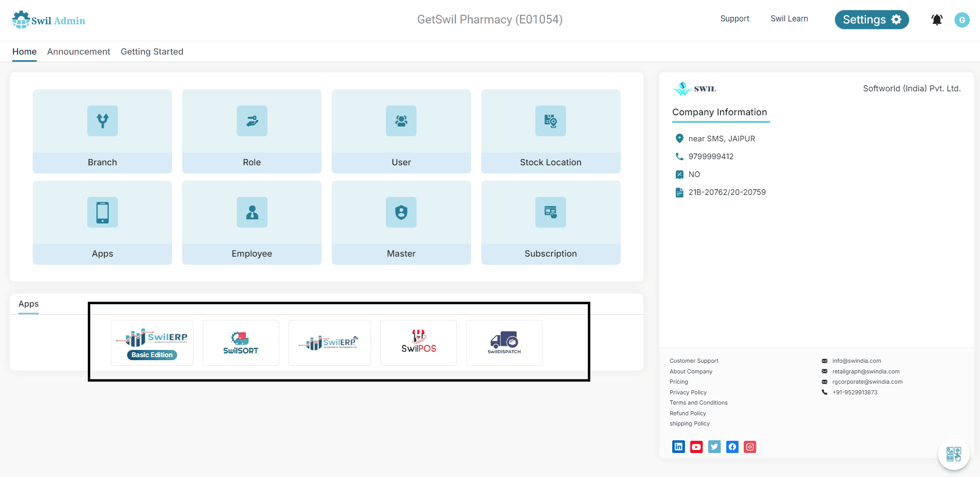
Task: Open the shipping Policy link
Action: [690, 423]
